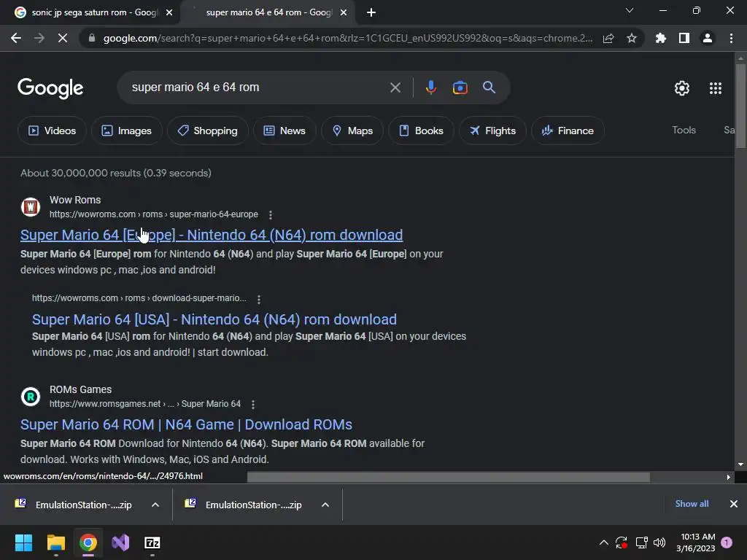The image size is (747, 560).
Task: Show hidden system tray icons
Action: [603, 542]
